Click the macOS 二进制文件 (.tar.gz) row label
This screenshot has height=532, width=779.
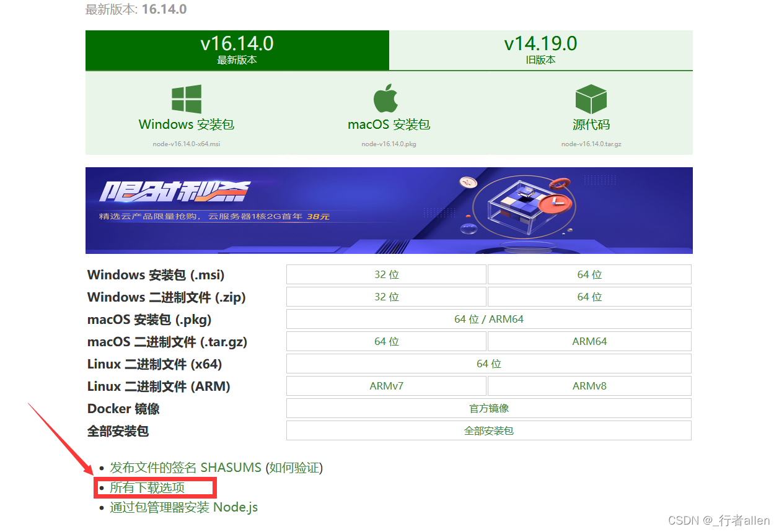[x=168, y=342]
